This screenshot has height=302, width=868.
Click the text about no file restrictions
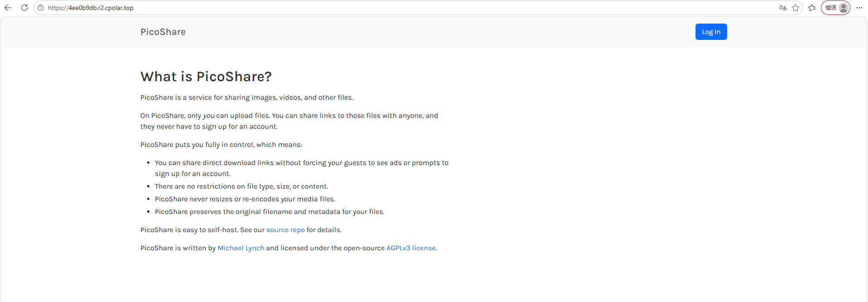(241, 186)
